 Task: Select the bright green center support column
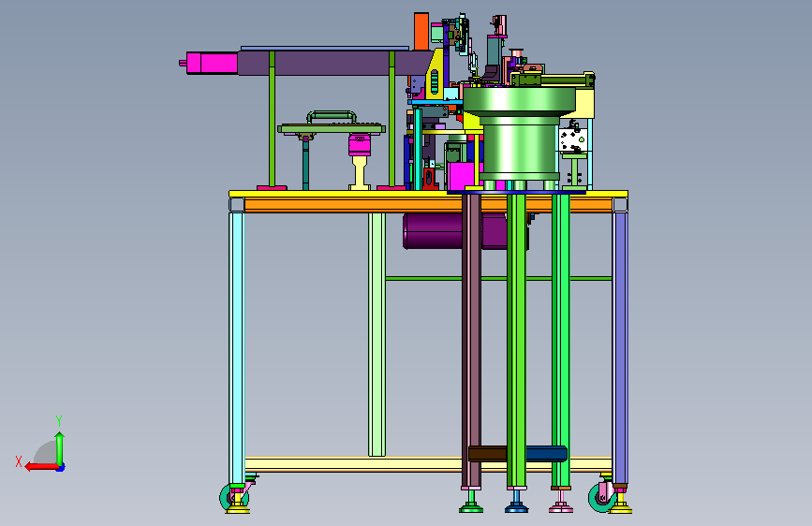516,341
